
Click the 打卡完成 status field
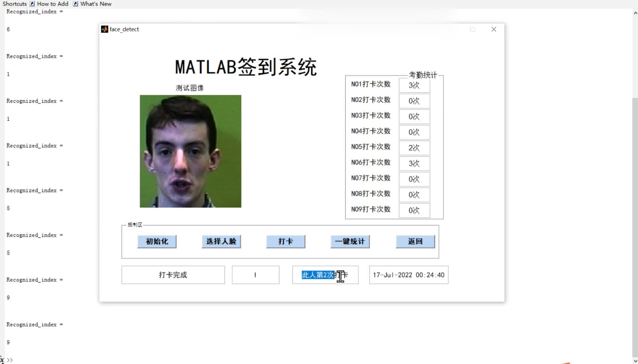173,275
